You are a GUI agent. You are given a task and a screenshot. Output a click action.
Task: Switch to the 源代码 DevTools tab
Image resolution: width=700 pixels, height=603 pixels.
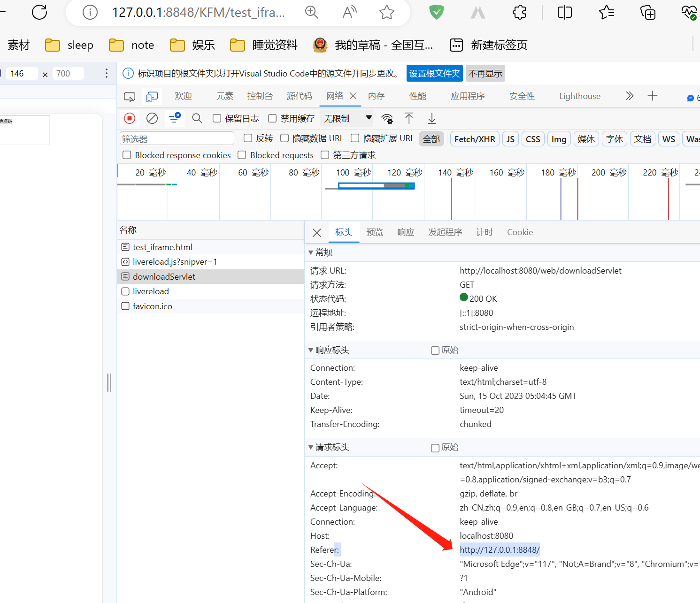point(300,96)
